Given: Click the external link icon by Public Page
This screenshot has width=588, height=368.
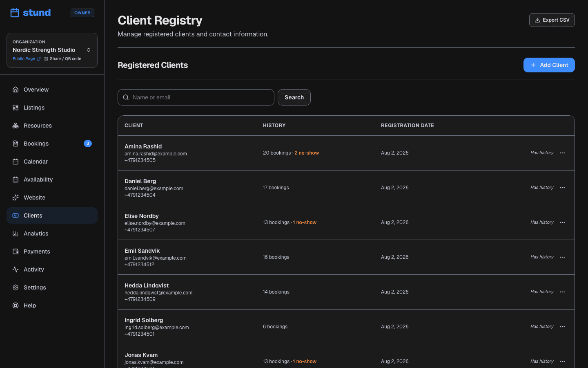Looking at the screenshot, I should (39, 59).
